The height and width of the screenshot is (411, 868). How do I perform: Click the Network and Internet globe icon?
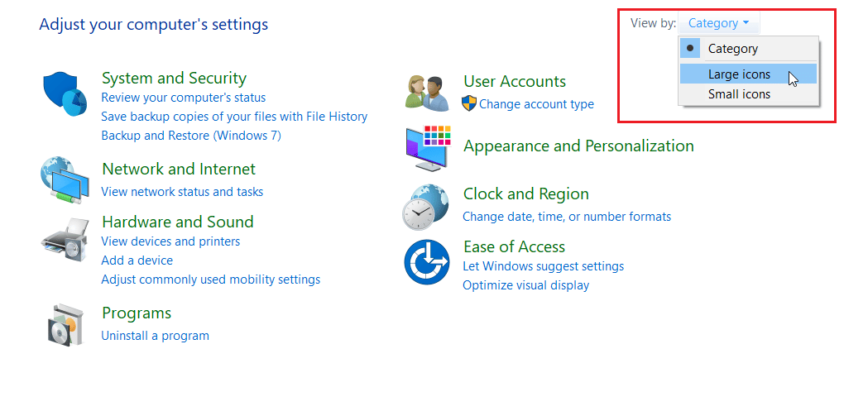[x=65, y=181]
